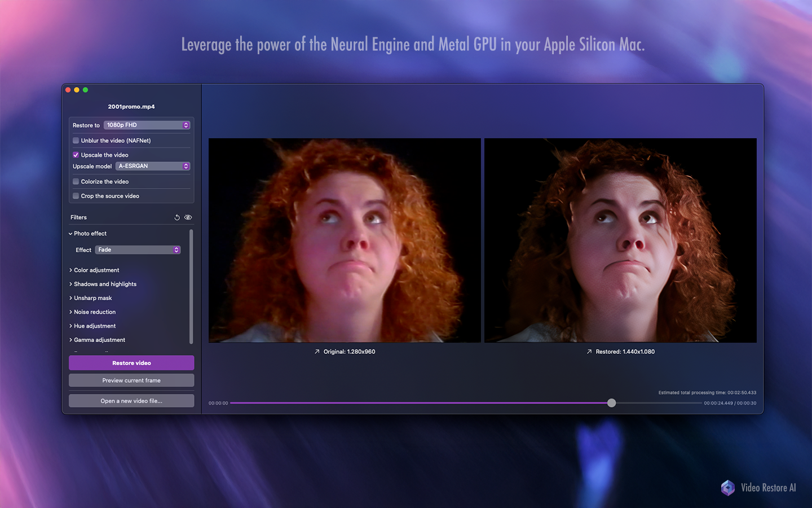Screen dimensions: 812x508
Task: Open the Upscale model A-ESRGAN dropdown
Action: point(153,166)
